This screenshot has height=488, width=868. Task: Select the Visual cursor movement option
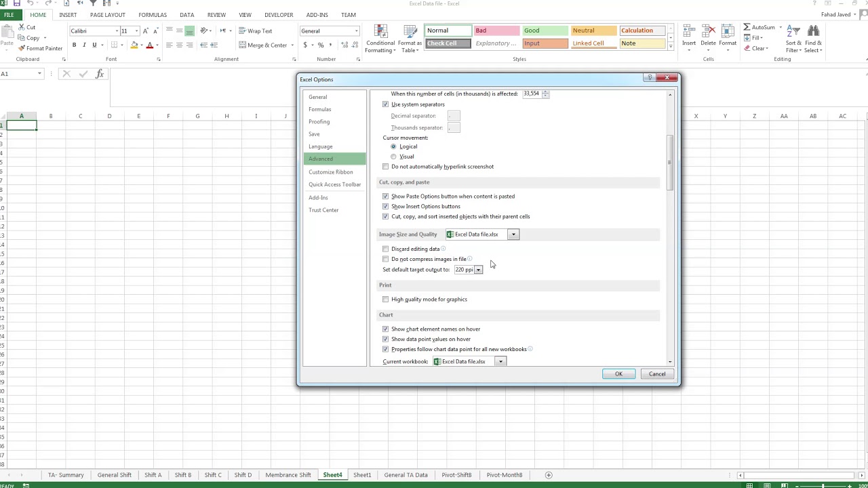coord(393,157)
